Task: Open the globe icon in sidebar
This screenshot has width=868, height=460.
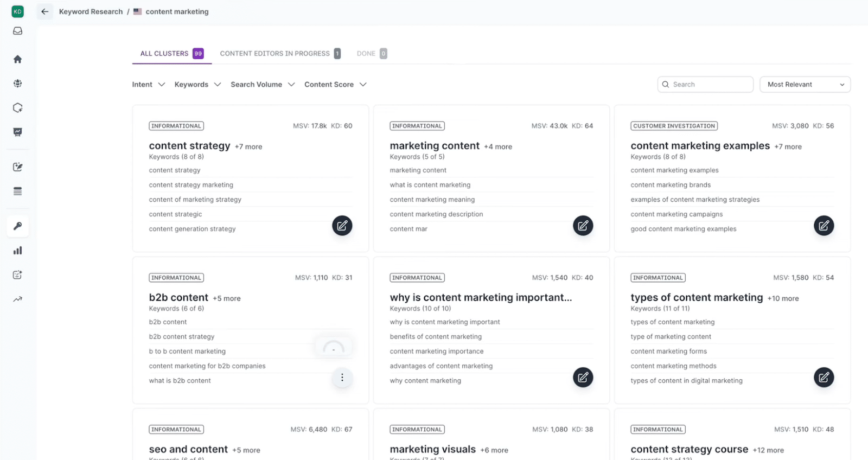Action: point(17,84)
